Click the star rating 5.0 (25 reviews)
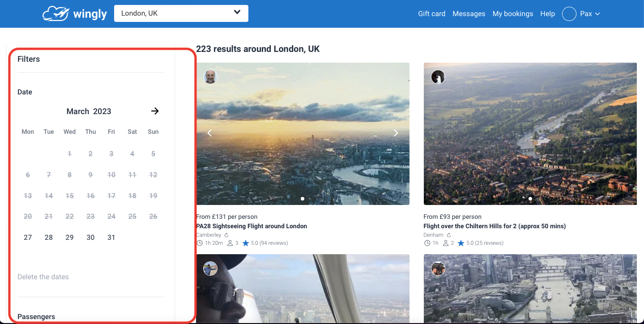This screenshot has height=324, width=644. [x=481, y=243]
